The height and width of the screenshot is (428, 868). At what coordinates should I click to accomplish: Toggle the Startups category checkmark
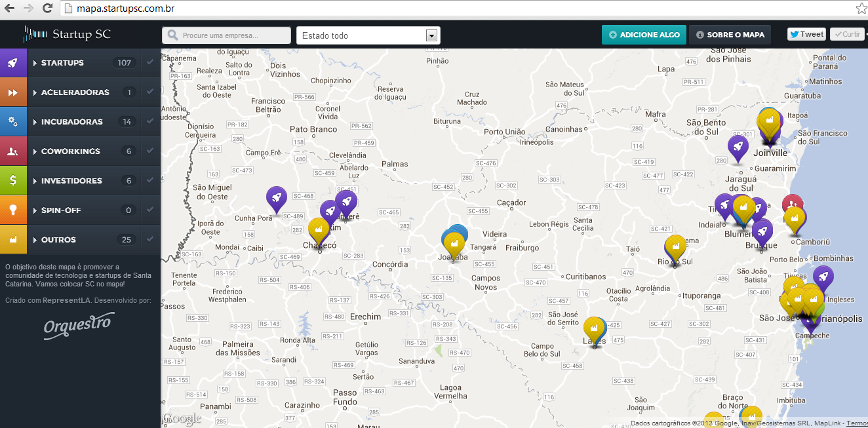pos(150,63)
